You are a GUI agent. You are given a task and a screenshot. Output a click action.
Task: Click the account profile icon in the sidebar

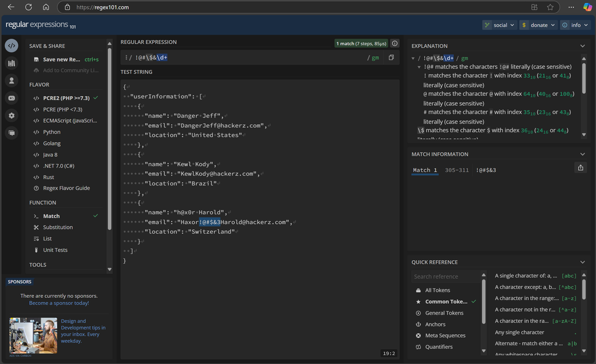11,81
